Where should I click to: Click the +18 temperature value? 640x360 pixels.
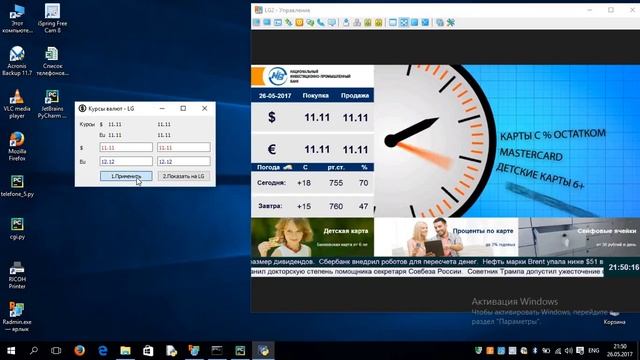(304, 183)
